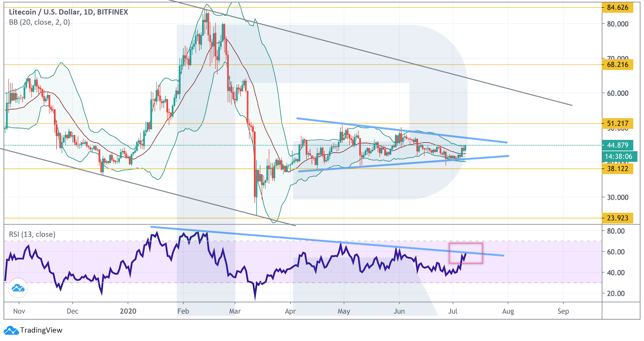This screenshot has width=644, height=341.
Task: Click the 40.00 RSI scale value
Action: point(616,273)
